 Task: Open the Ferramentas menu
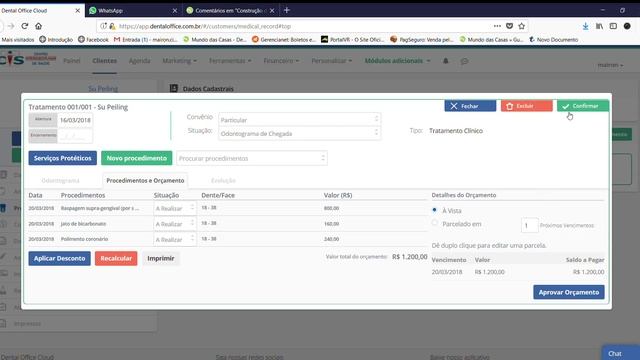(x=230, y=61)
